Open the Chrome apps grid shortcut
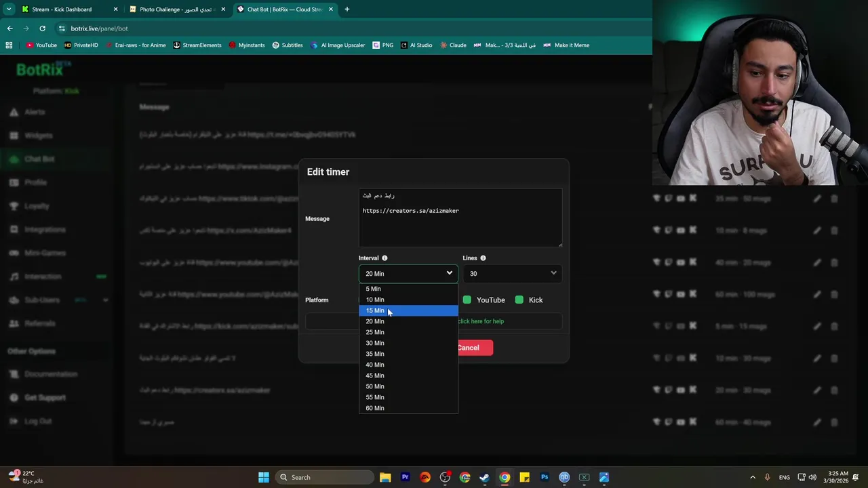Screen dimensions: 868x488 pos(9,45)
